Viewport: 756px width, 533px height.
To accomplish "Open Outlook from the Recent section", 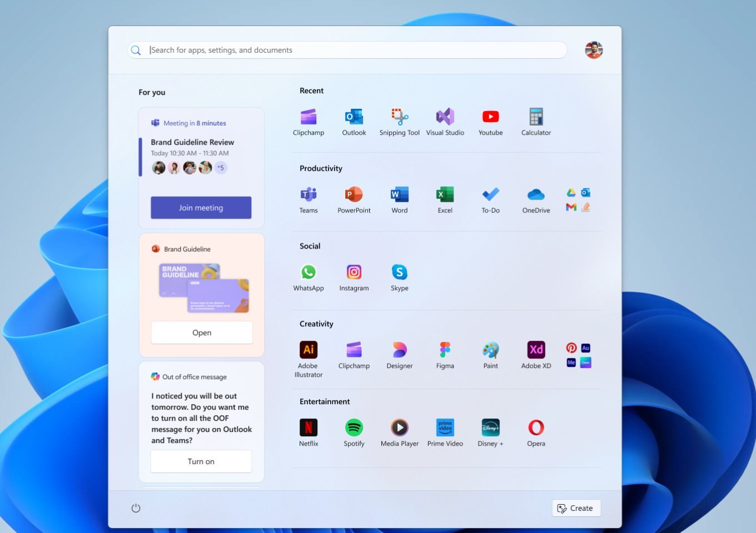I will (354, 117).
